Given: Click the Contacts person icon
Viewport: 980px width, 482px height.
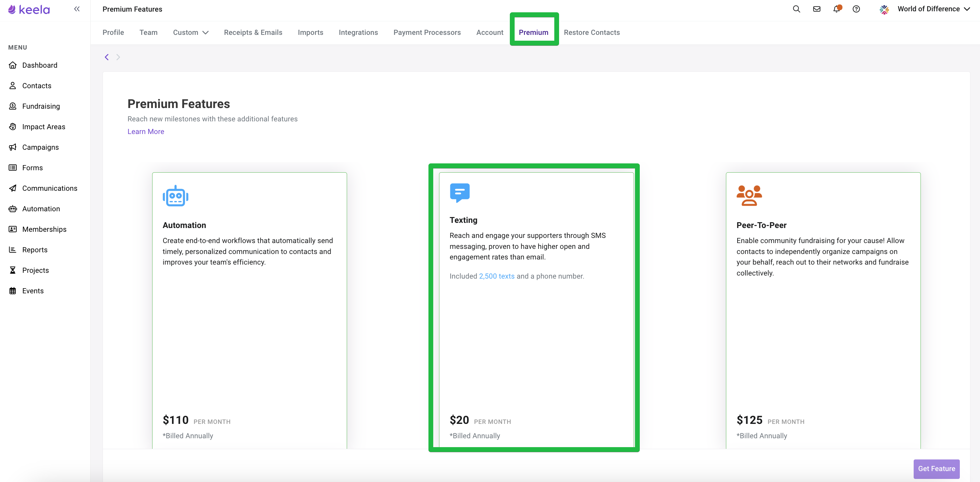Looking at the screenshot, I should pyautogui.click(x=13, y=85).
